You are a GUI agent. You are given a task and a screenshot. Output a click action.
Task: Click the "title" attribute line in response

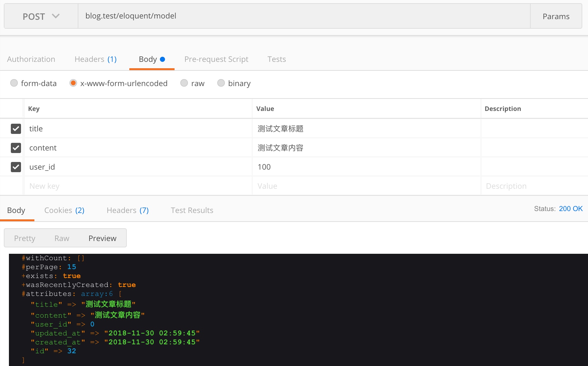83,304
